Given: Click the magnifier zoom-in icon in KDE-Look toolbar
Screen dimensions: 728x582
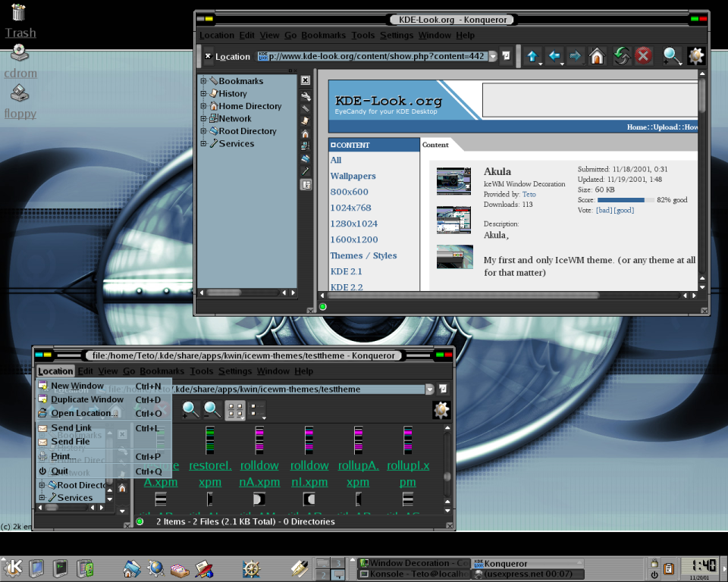Looking at the screenshot, I should (671, 57).
